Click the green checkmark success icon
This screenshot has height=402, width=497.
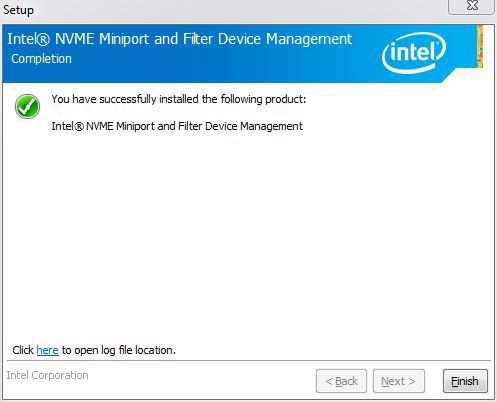[x=27, y=106]
